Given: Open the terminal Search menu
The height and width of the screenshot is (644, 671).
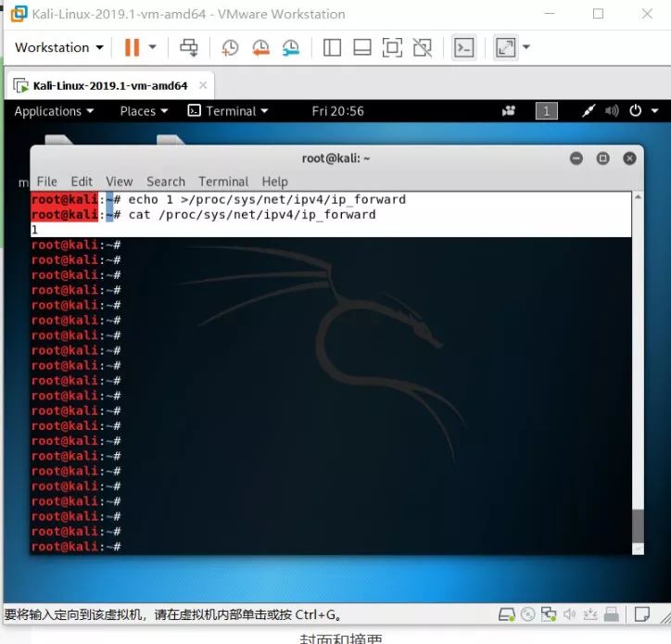Looking at the screenshot, I should 166,182.
